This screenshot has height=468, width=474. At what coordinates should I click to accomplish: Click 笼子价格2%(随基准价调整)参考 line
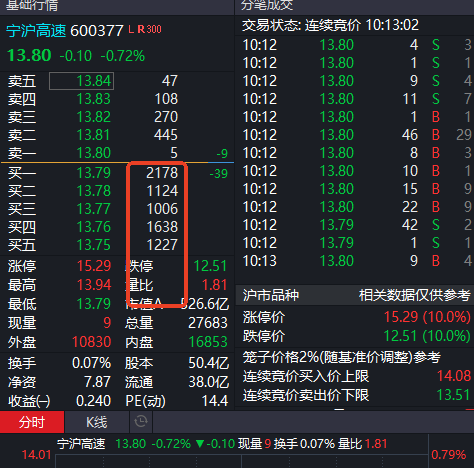[342, 358]
